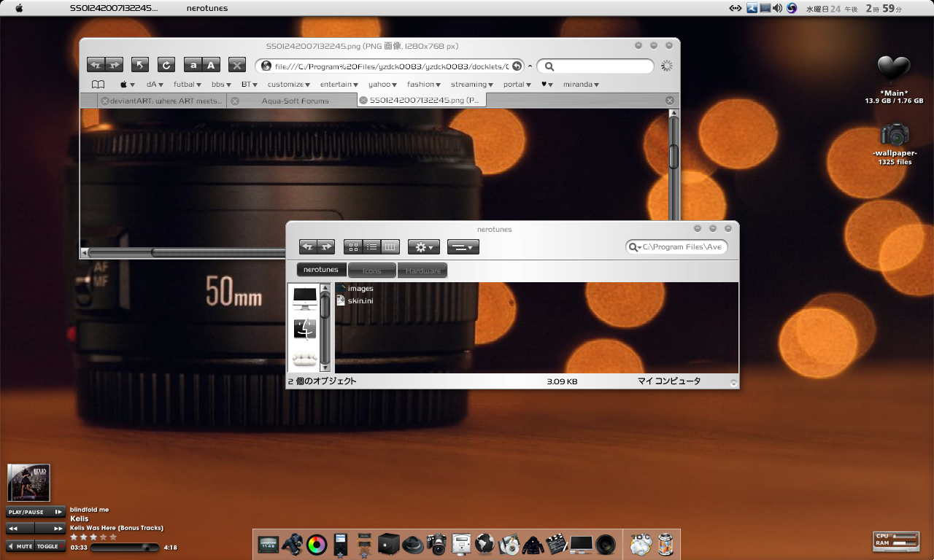The image size is (934, 560).
Task: Open the globe dock icon
Action: click(x=485, y=544)
